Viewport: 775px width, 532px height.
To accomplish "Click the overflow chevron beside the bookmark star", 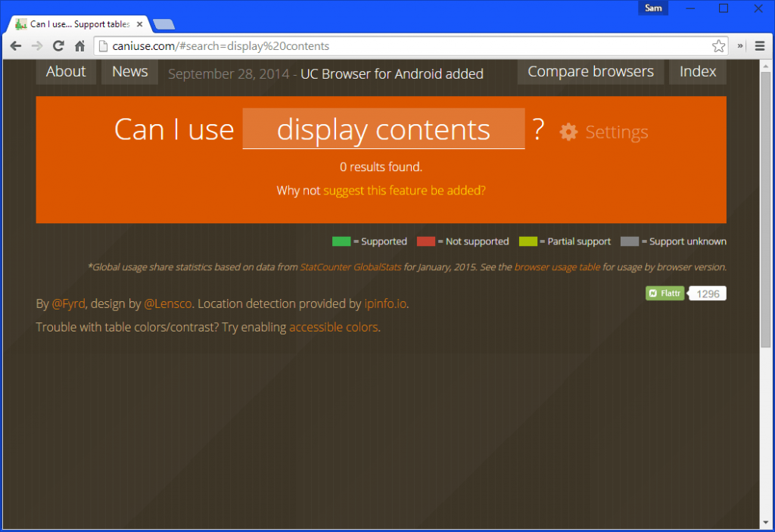I will [x=739, y=45].
